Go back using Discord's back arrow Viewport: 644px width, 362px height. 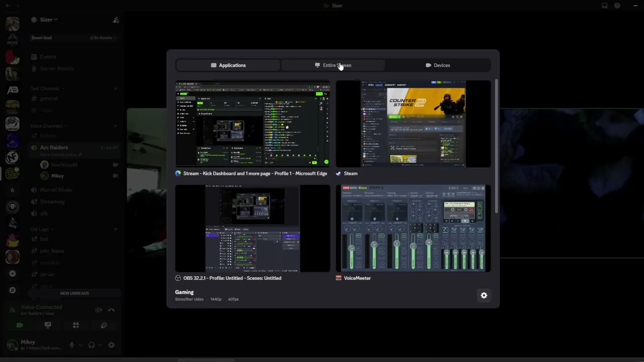click(7, 6)
